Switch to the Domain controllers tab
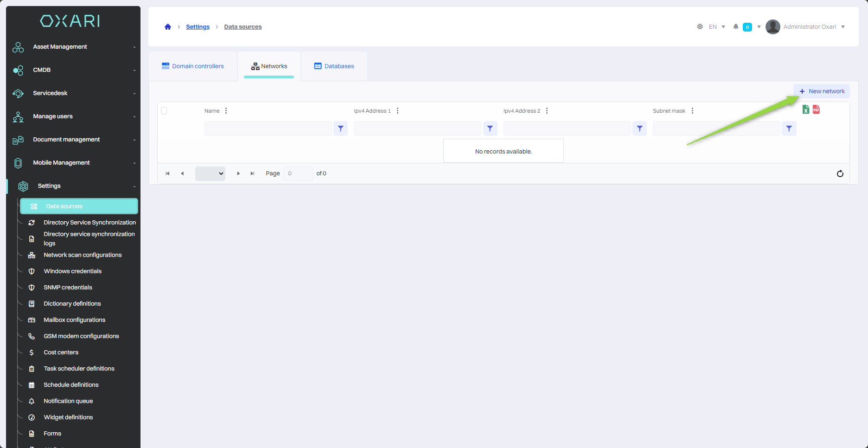The width and height of the screenshot is (868, 448). (193, 66)
